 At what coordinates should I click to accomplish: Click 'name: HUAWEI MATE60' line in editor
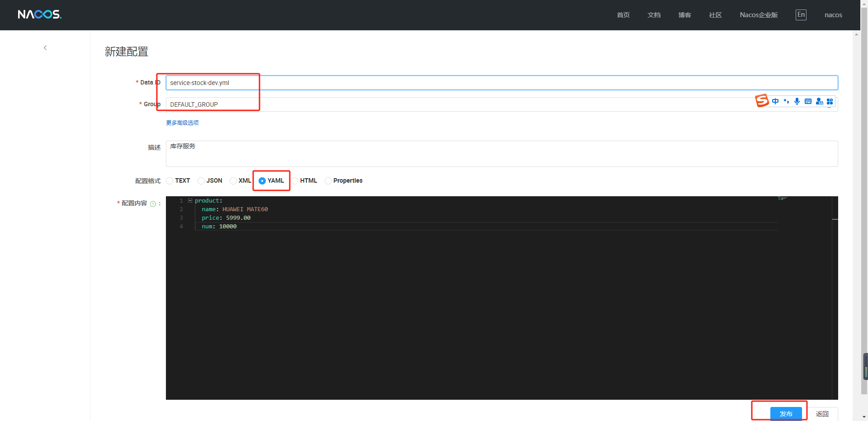[x=235, y=209]
